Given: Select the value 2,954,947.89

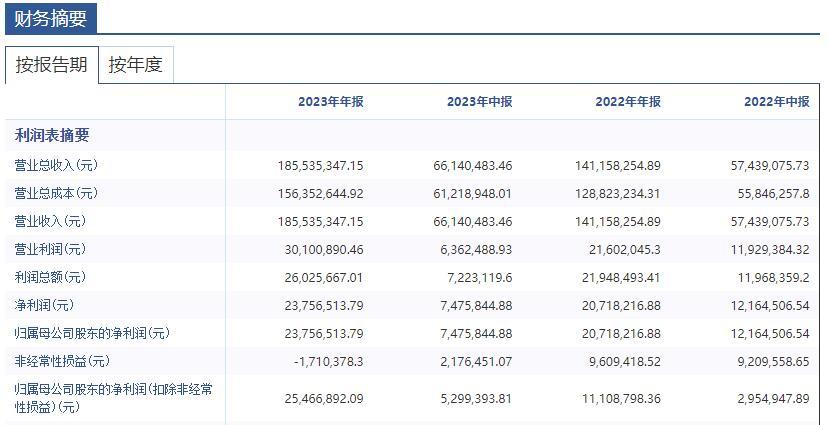Looking at the screenshot, I should [774, 399].
